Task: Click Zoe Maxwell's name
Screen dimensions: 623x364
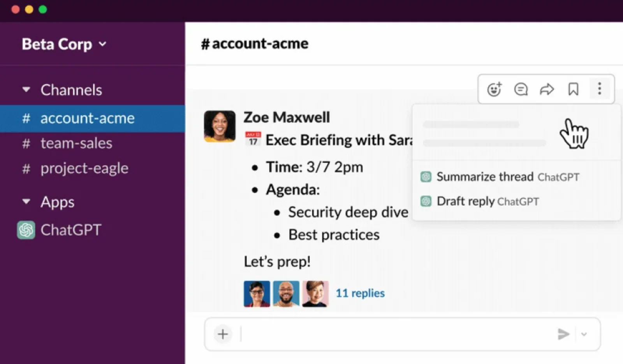Action: [x=287, y=117]
